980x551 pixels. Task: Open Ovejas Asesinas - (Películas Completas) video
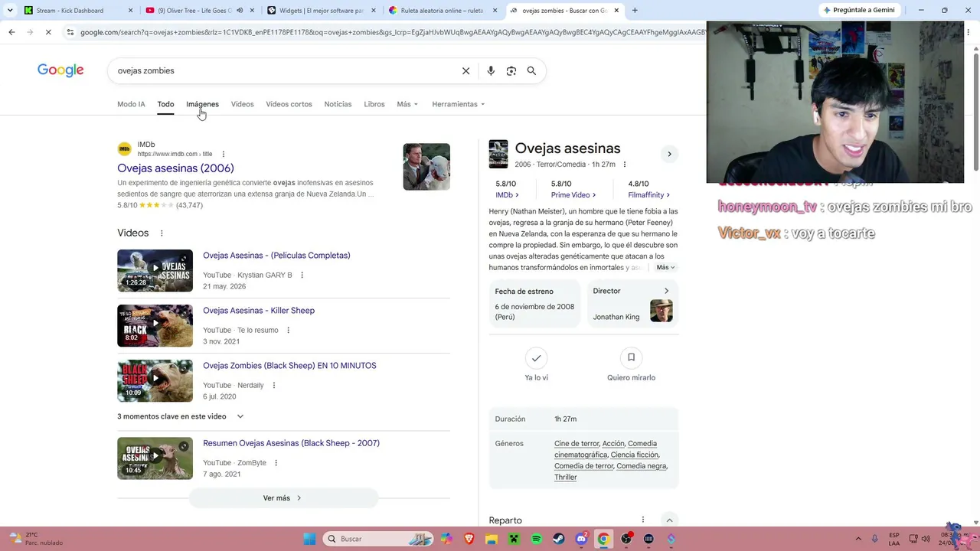[276, 256]
